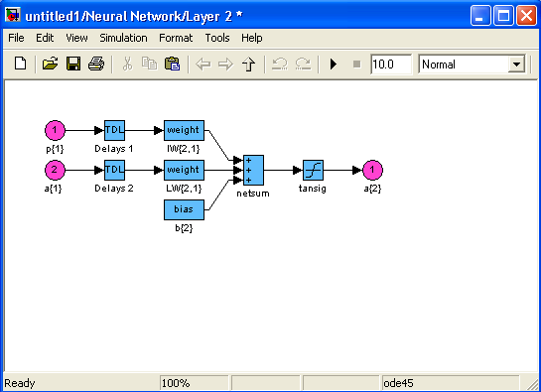Click the a{2} label text
541x392 pixels.
tap(372, 189)
